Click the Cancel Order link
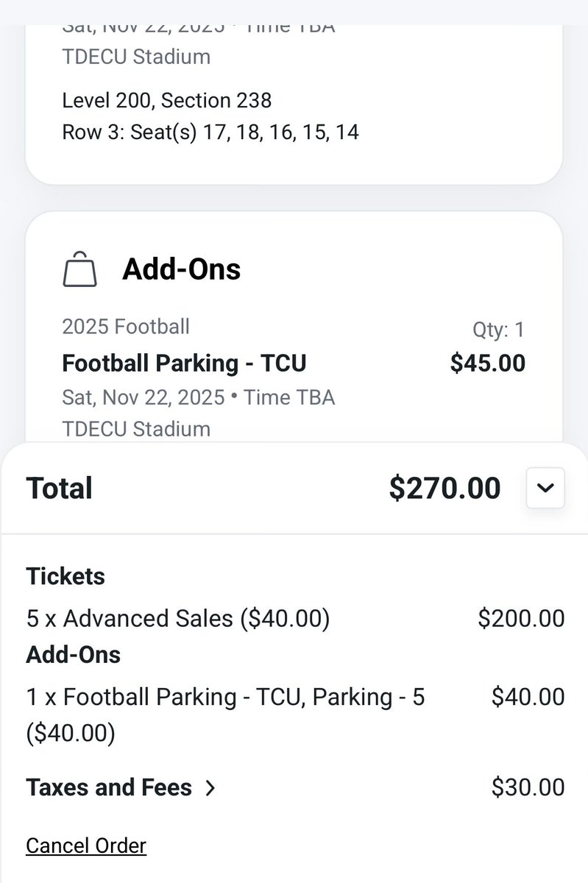Image resolution: width=588 pixels, height=883 pixels. [x=86, y=845]
